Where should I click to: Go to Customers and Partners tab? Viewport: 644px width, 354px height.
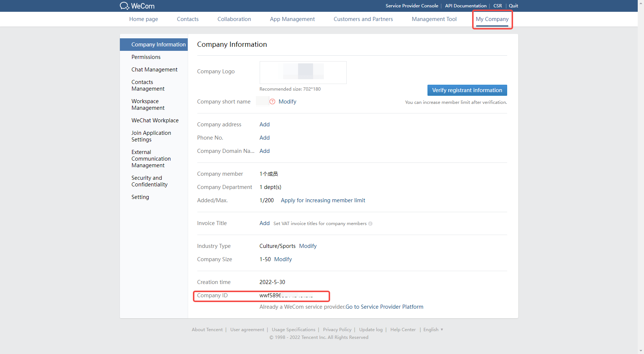(x=363, y=19)
